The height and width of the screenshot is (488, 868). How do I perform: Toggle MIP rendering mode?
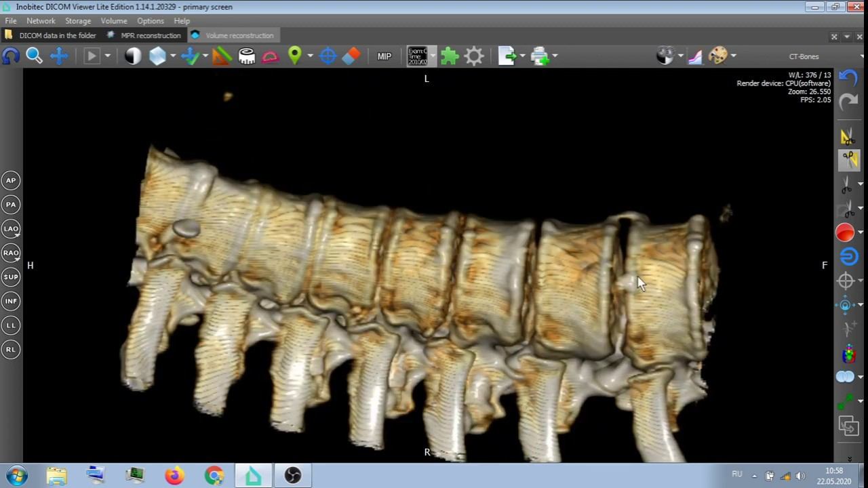click(384, 56)
